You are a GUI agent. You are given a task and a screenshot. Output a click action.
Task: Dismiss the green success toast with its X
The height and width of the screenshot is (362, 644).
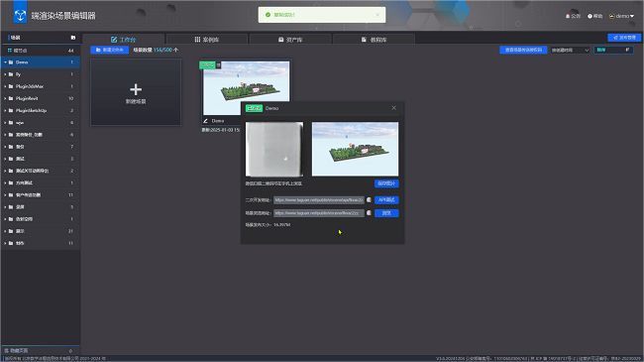(x=377, y=15)
